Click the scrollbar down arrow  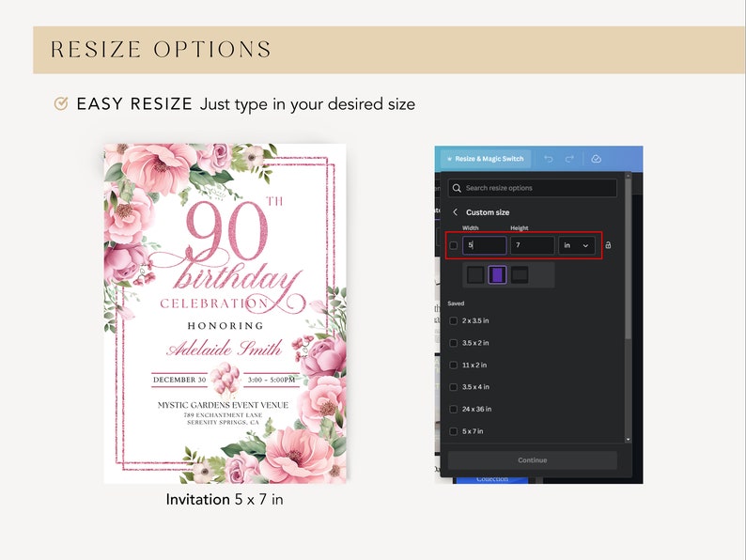point(628,440)
